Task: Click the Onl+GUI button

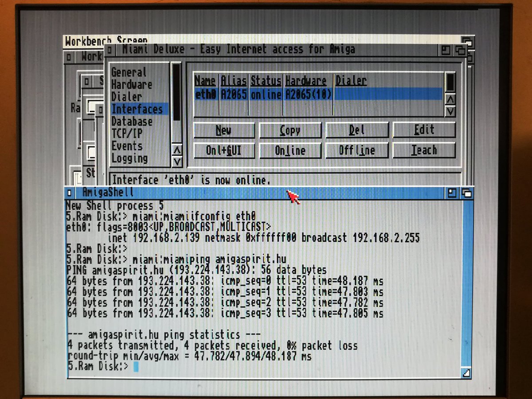Action: pos(224,151)
